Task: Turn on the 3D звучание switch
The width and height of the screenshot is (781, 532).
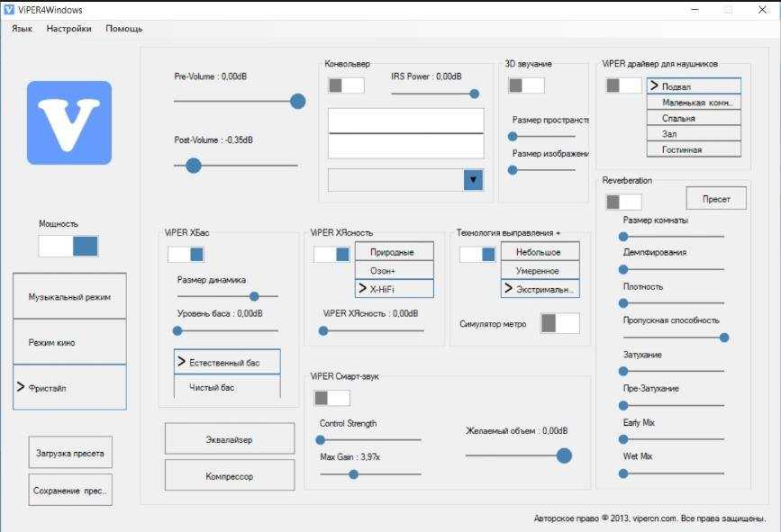Action: click(526, 86)
